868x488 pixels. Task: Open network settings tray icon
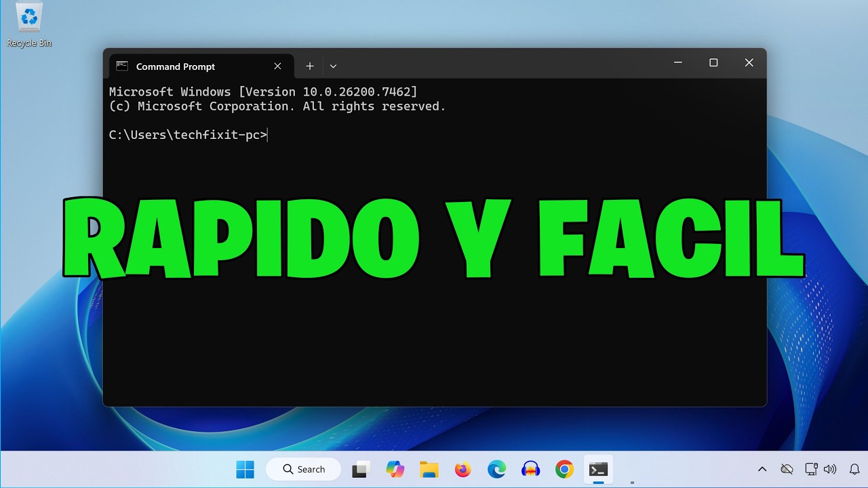click(x=811, y=469)
